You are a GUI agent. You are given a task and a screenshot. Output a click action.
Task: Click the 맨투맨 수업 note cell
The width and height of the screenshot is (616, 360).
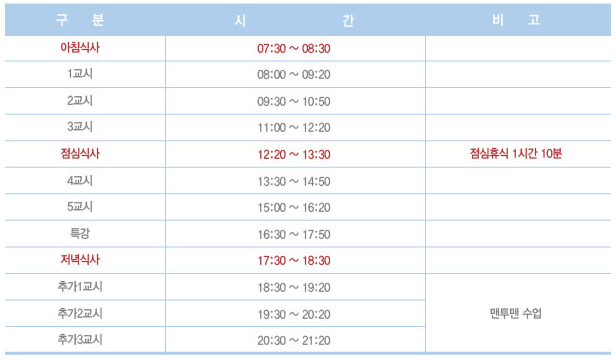pos(516,313)
